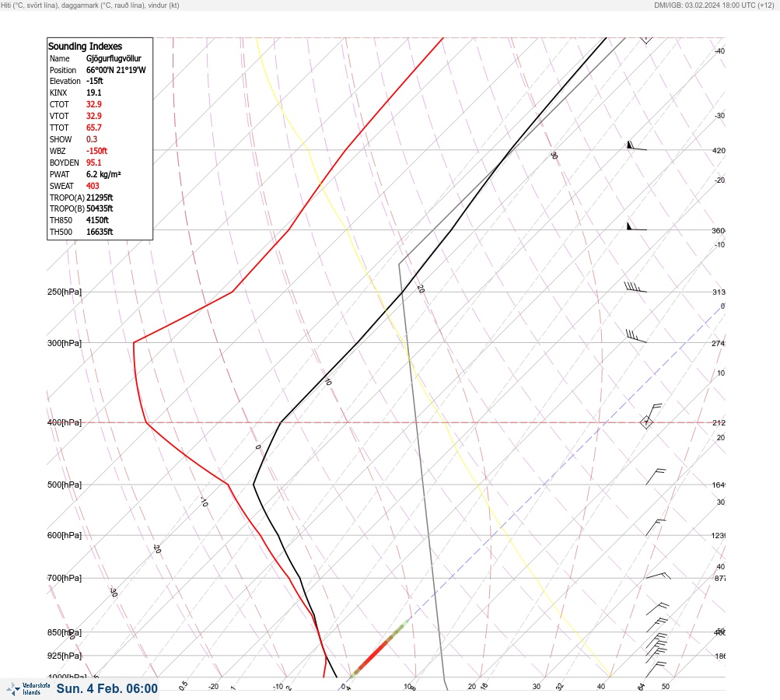Select the wind barb at 600 hPa
This screenshot has width=780, height=700.
pos(656,527)
